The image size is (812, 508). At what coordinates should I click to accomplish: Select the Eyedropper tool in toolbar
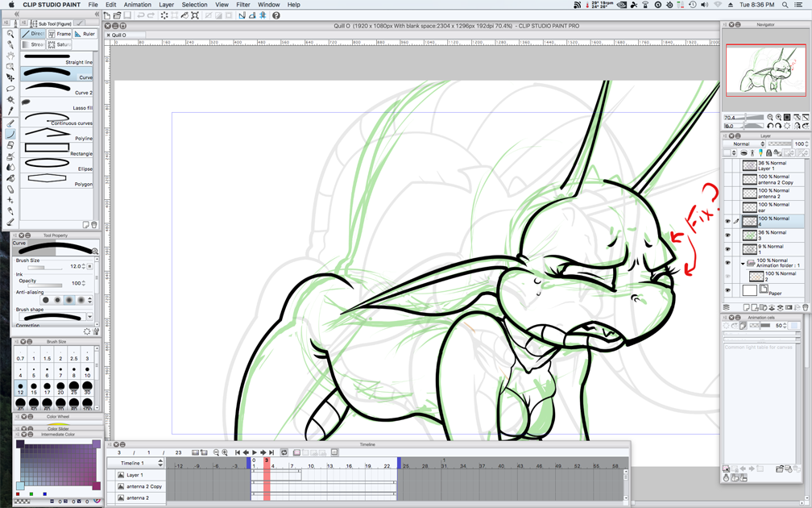(x=10, y=111)
